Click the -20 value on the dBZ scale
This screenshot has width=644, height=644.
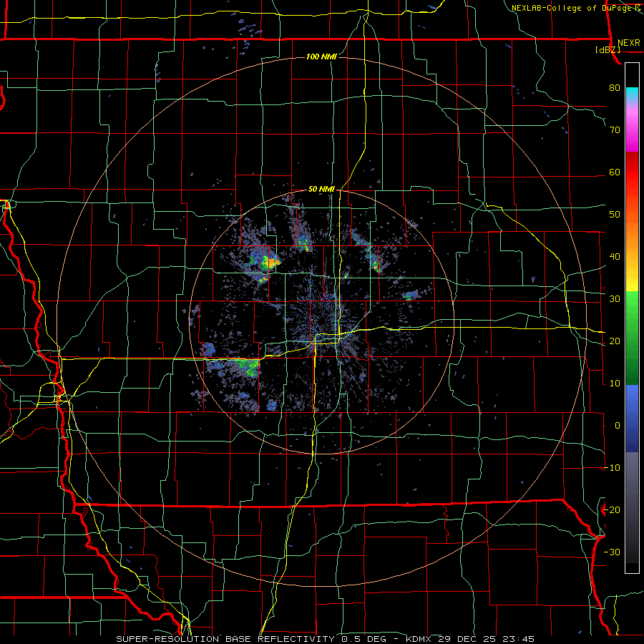coord(612,510)
